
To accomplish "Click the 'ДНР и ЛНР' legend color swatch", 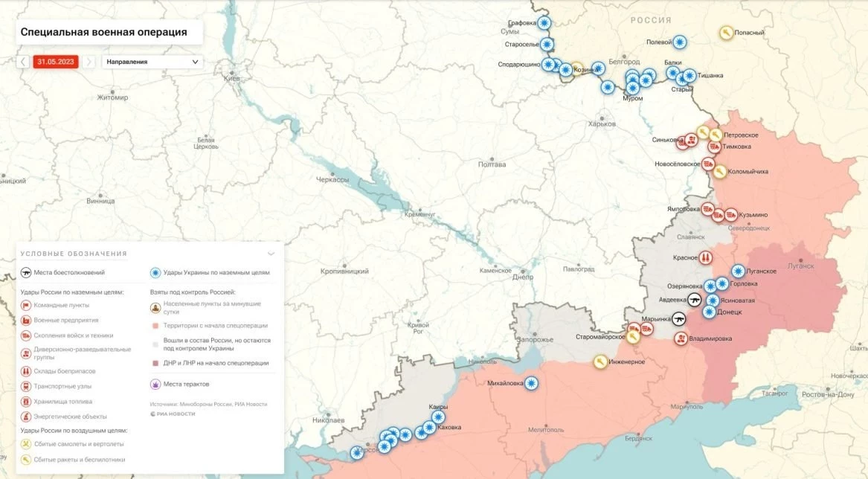I will pyautogui.click(x=155, y=363).
